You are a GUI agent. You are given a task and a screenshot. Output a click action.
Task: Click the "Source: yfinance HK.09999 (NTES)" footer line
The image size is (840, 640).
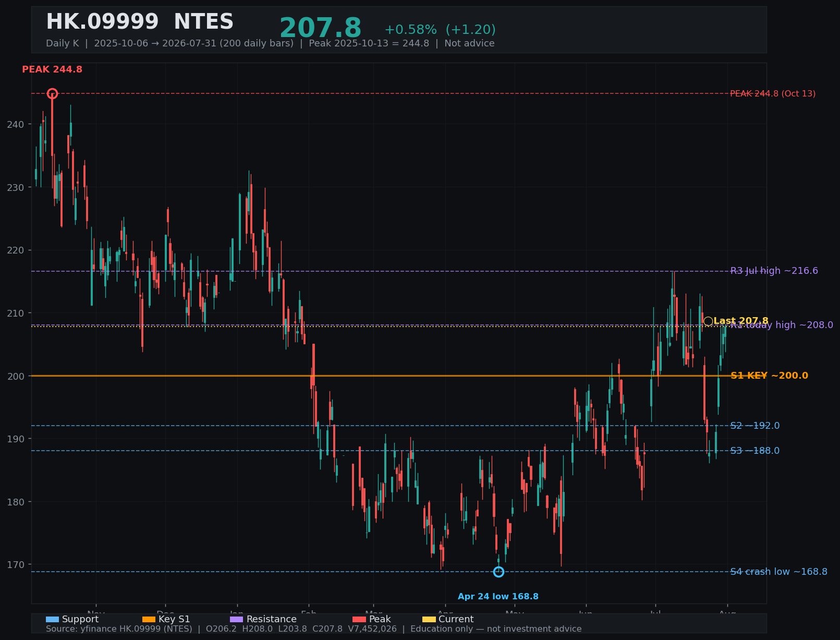313,629
